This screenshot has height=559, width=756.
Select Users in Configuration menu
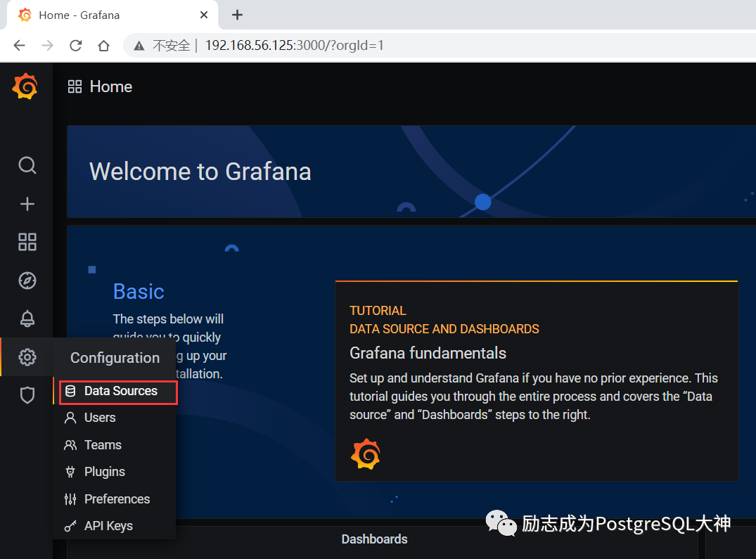[x=115, y=418]
